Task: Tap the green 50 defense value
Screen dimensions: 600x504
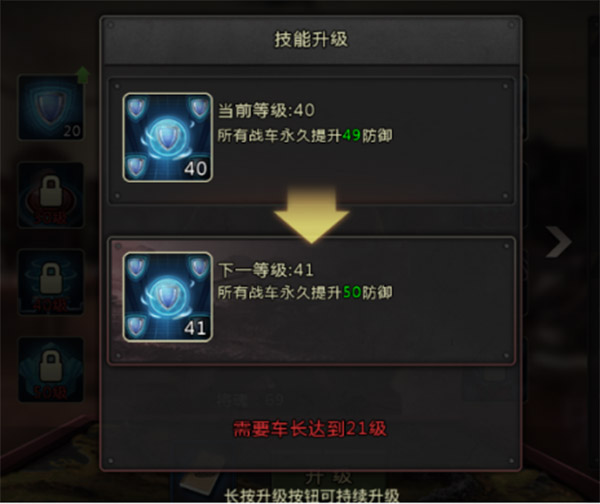Action: point(352,293)
